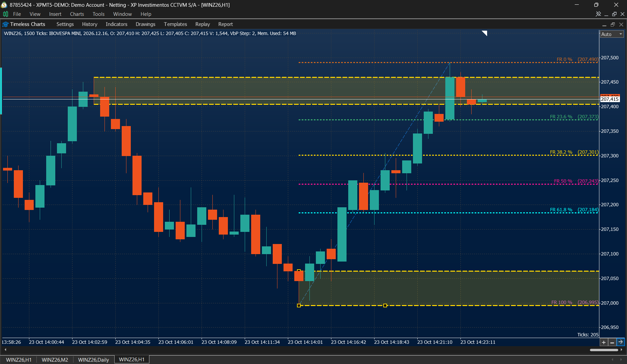Open the Indicators menu
Screen dimensions: 627x364
tap(116, 24)
